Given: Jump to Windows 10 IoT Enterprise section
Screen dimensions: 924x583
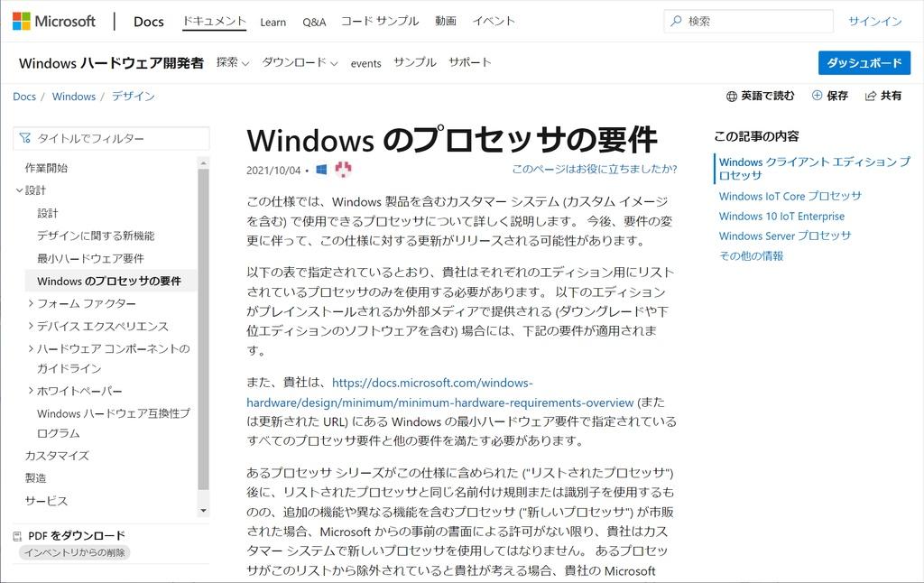Looking at the screenshot, I should [781, 217].
